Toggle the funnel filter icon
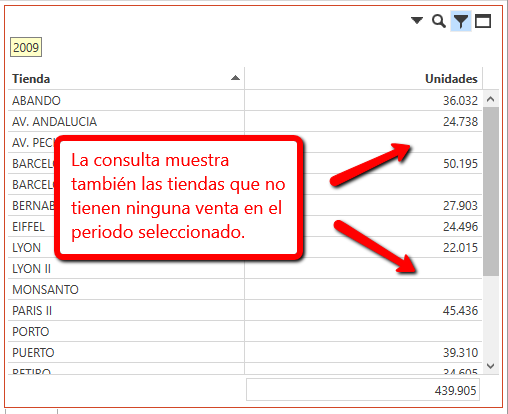Screen dimensions: 508x414 pos(461,21)
